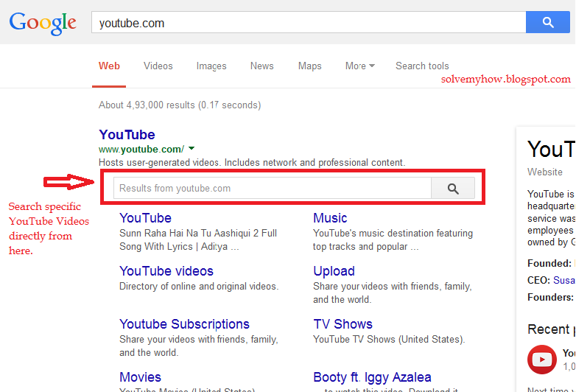576x392 pixels.
Task: Click the www.youtube.com/ green URL
Action: (x=141, y=149)
